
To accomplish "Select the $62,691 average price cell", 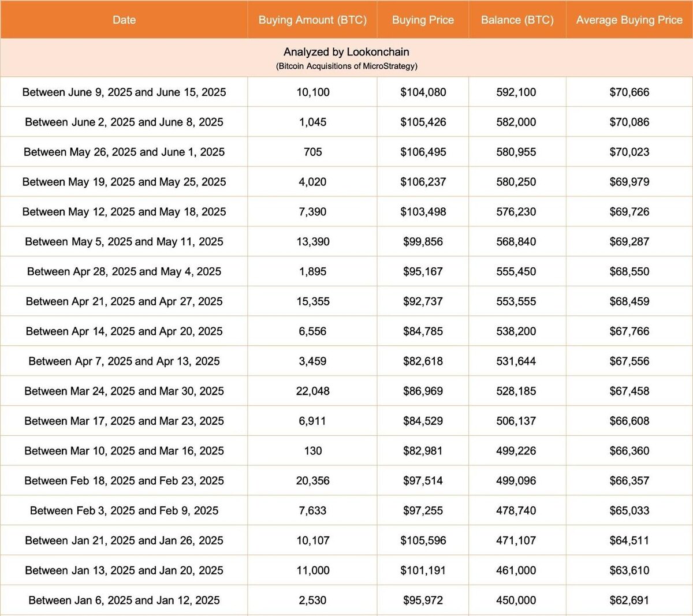I will coord(629,600).
